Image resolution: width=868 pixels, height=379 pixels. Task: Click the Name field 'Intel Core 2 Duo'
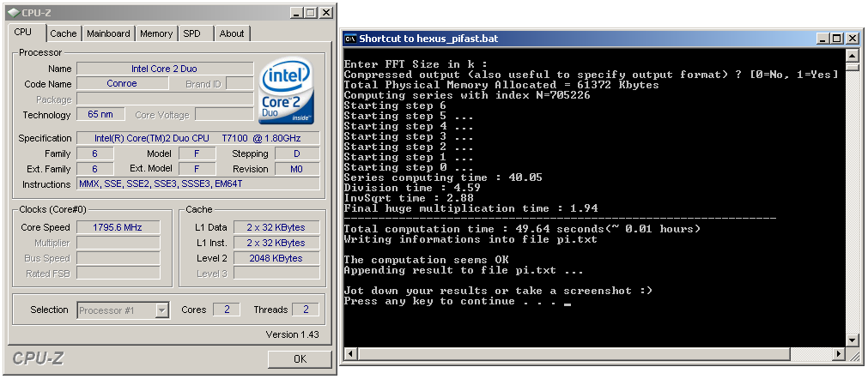164,69
